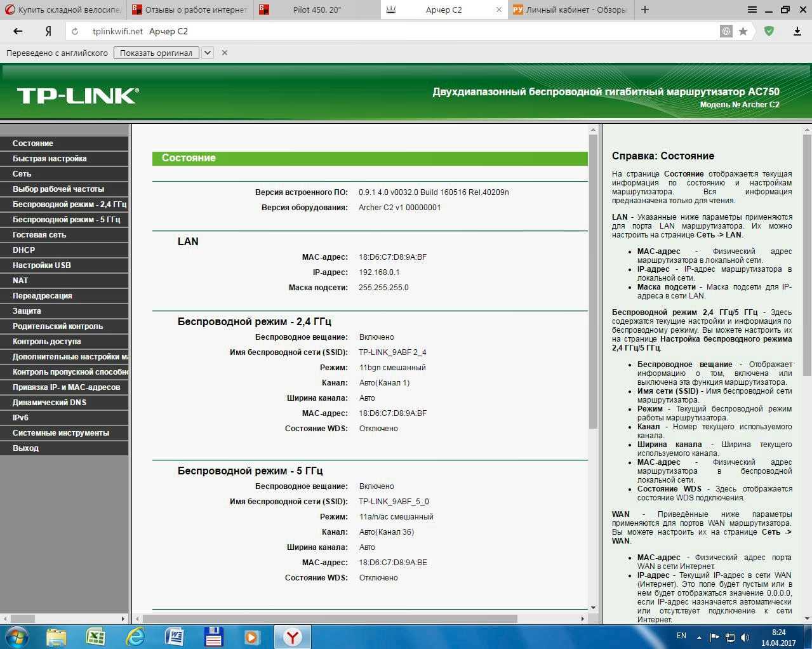Image resolution: width=812 pixels, height=649 pixels.
Task: Open Настройки USB in the sidebar
Action: coord(64,265)
